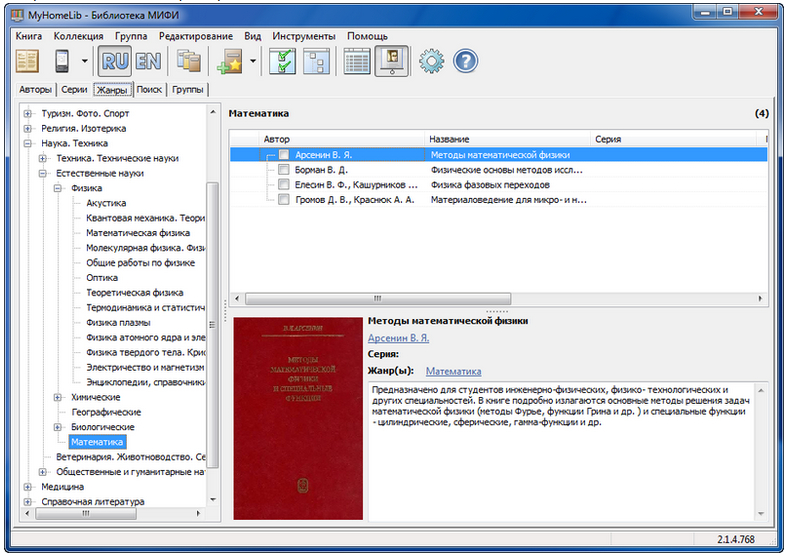Check the Громов Д. В. book checkbox
Viewport: 787px width, 555px height.
(x=284, y=200)
